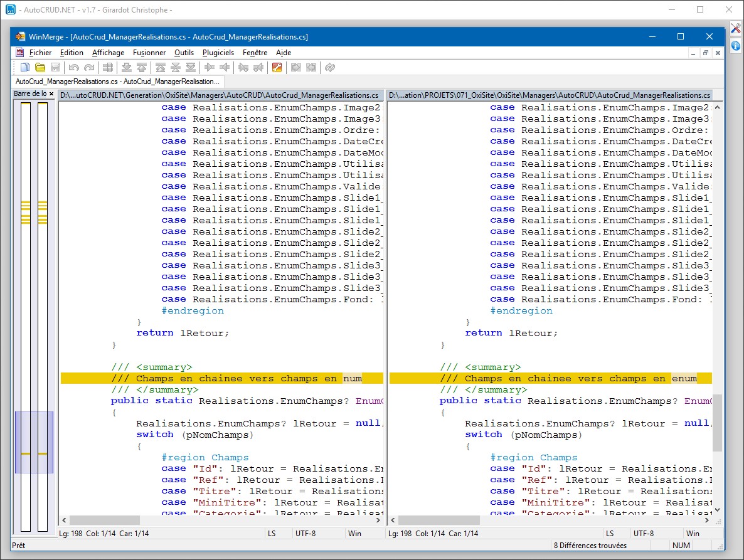This screenshot has width=744, height=560.
Task: Open the Fusionner menu
Action: (149, 53)
